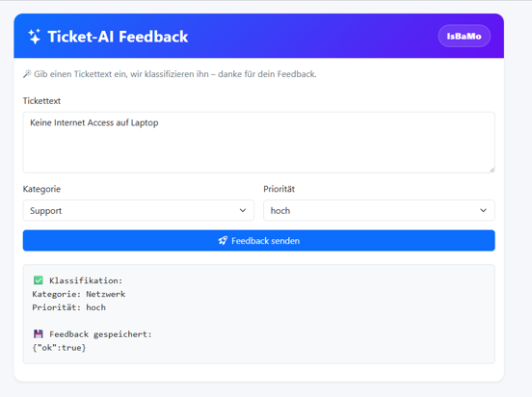Click the floppy disk icon near Feedback gespeichert
The image size is (532, 397).
coord(39,334)
